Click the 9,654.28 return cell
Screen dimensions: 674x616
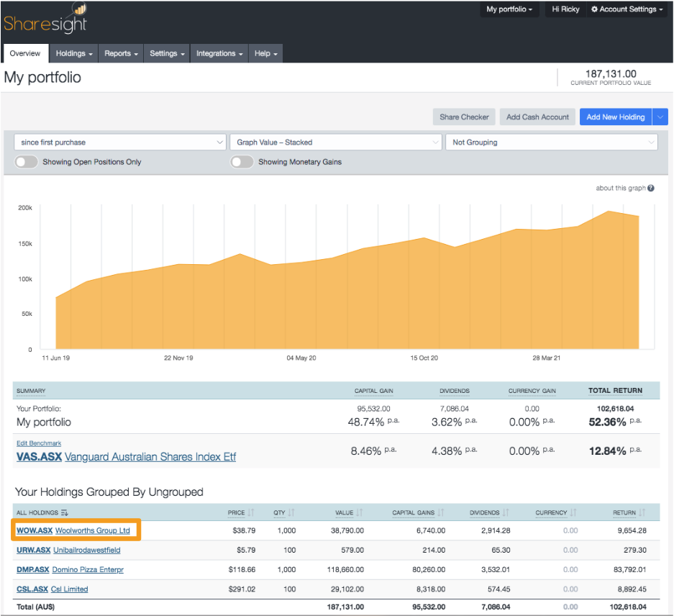pyautogui.click(x=632, y=530)
